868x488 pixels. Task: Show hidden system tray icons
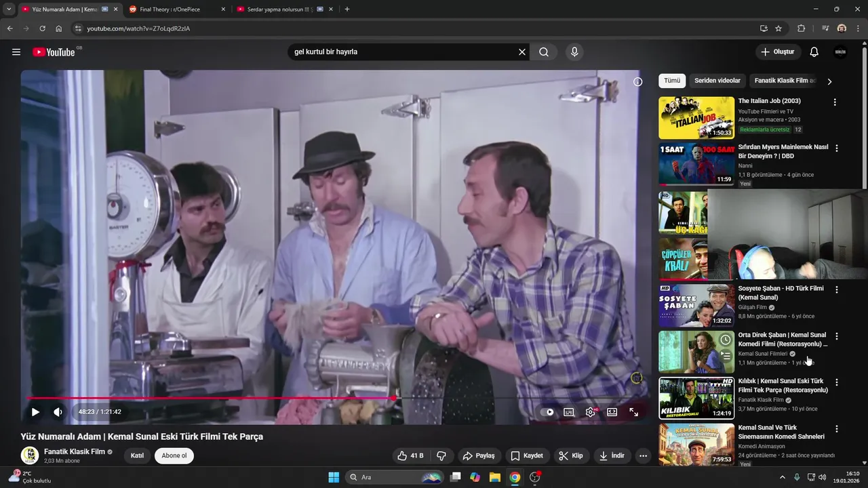tap(783, 477)
